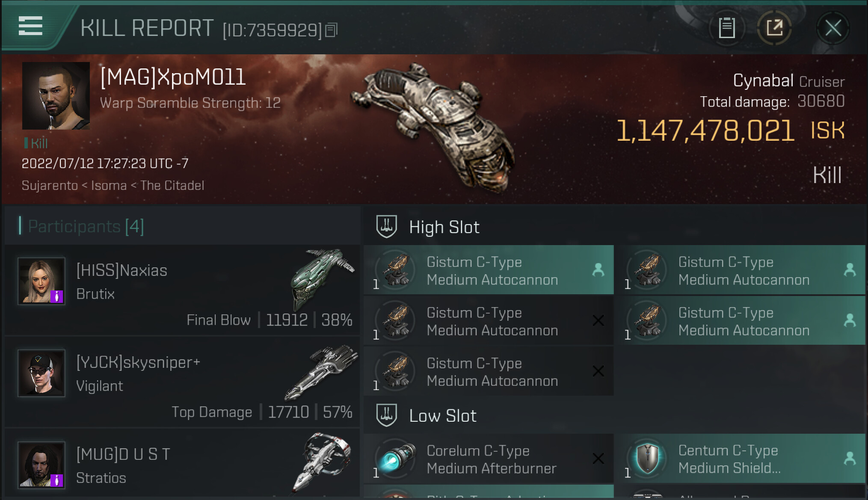Open the hamburger menu
This screenshot has width=868, height=500.
30,27
